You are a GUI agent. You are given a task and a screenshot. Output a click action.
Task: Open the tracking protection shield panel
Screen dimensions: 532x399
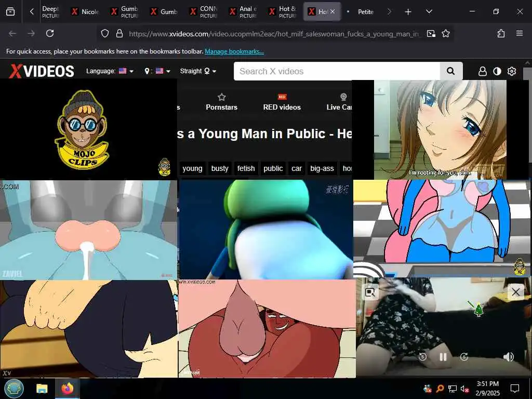(x=105, y=34)
